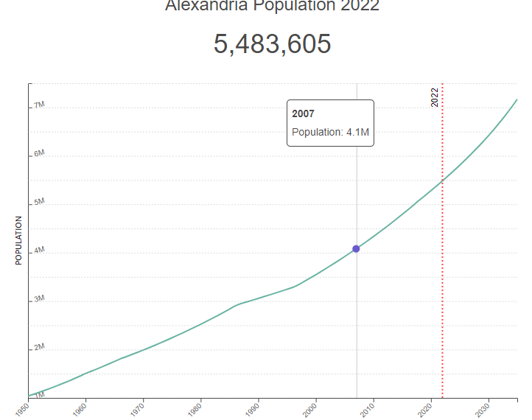Screen dimensions: 532x420
Task: Select the 5M y-axis label
Action: (x=39, y=201)
